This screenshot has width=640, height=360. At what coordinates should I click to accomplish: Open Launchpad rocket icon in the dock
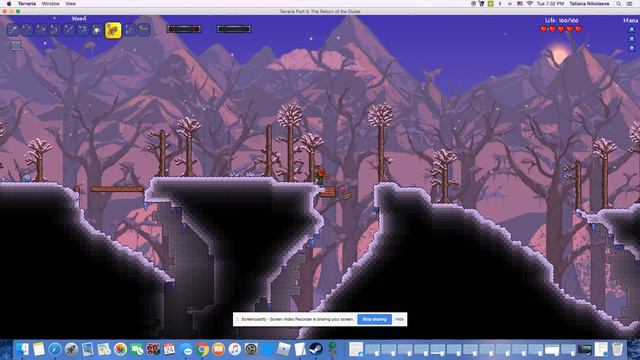point(71,349)
